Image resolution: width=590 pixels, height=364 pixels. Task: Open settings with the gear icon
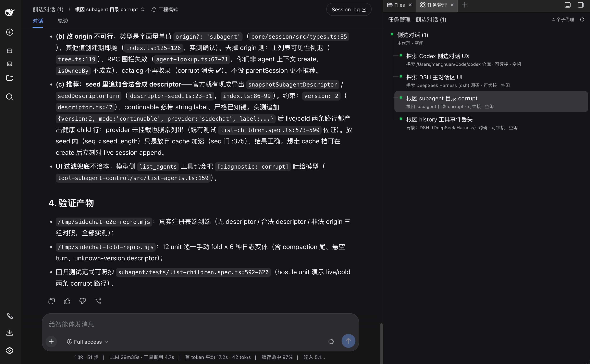pyautogui.click(x=10, y=351)
